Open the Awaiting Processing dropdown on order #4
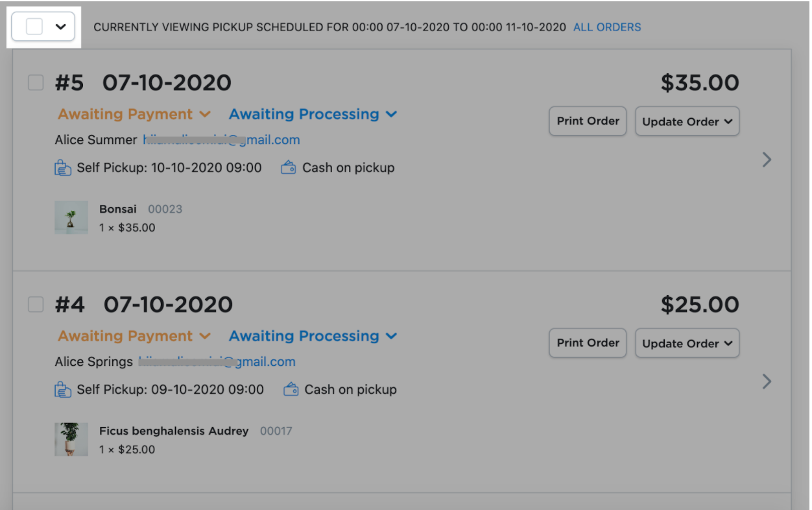The width and height of the screenshot is (812, 510). [313, 336]
